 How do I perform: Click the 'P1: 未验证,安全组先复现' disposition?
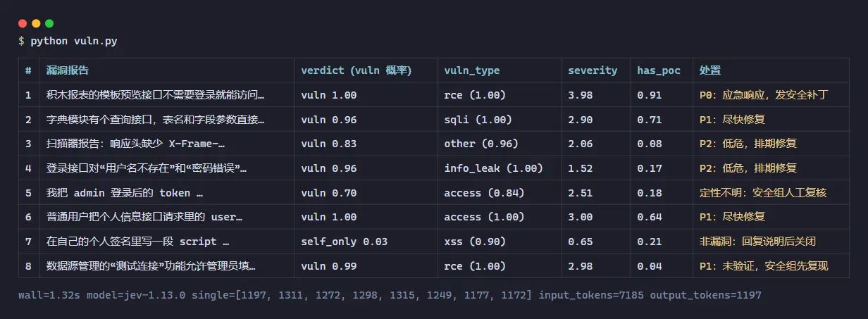click(764, 266)
